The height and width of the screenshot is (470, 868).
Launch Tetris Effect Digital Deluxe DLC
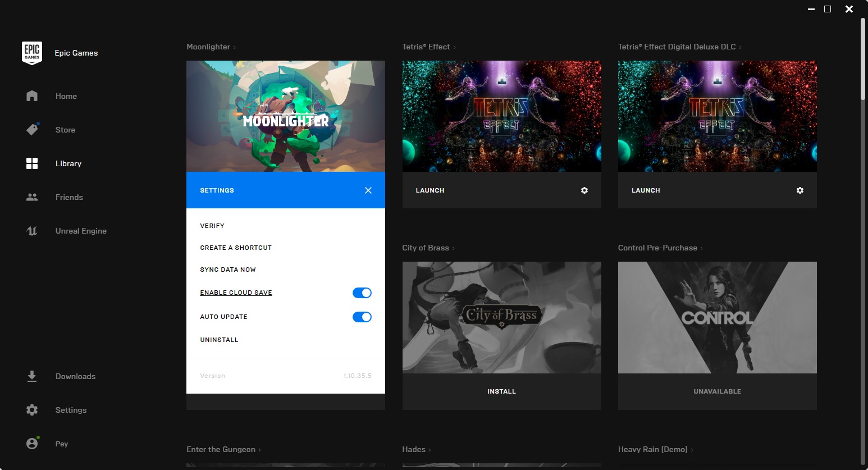point(646,190)
